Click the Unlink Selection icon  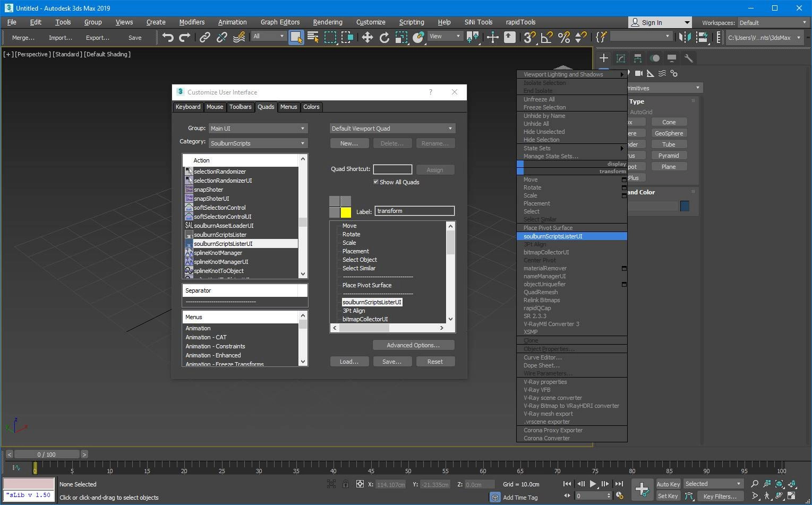click(222, 37)
